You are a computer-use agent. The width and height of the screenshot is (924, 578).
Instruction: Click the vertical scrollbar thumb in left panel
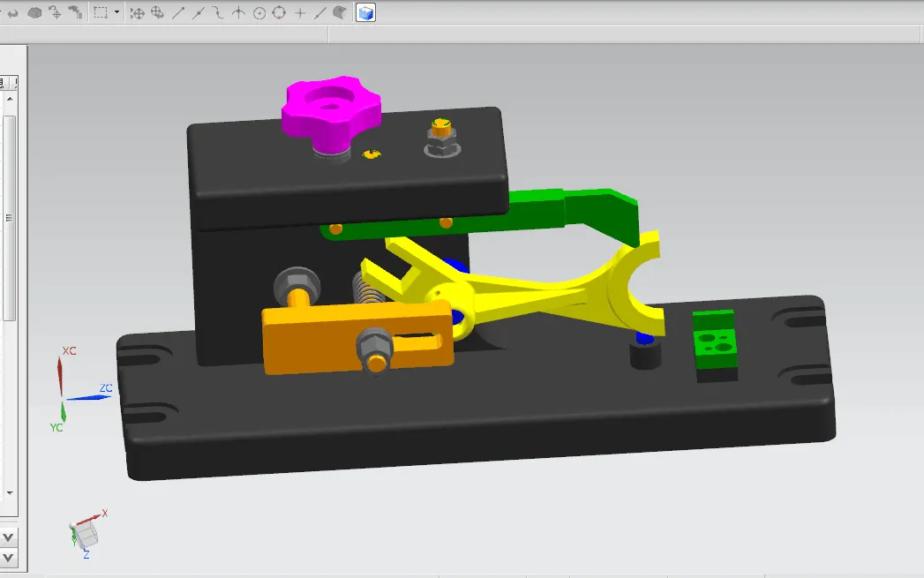click(x=10, y=218)
